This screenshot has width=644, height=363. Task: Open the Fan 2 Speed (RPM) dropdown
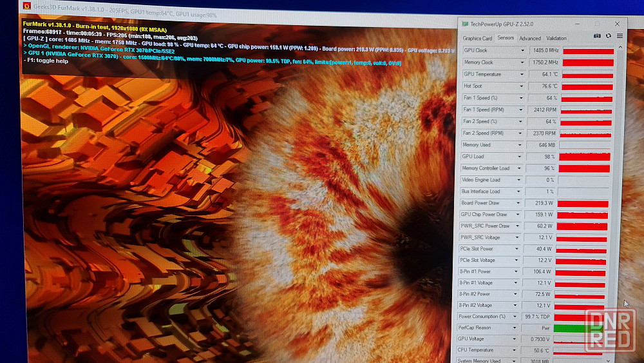point(520,133)
